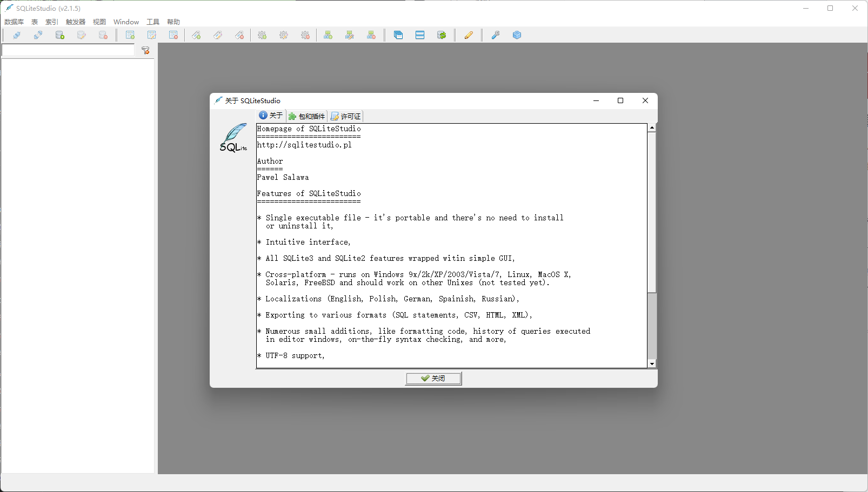Open the 数据库 menu

tap(14, 22)
